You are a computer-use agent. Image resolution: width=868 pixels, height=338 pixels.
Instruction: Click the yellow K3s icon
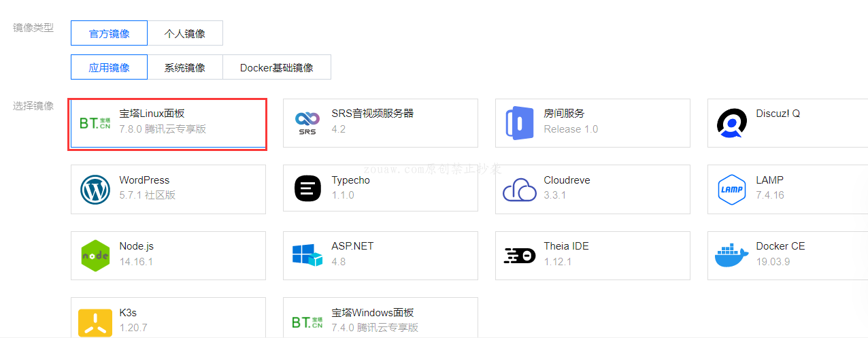coord(95,322)
